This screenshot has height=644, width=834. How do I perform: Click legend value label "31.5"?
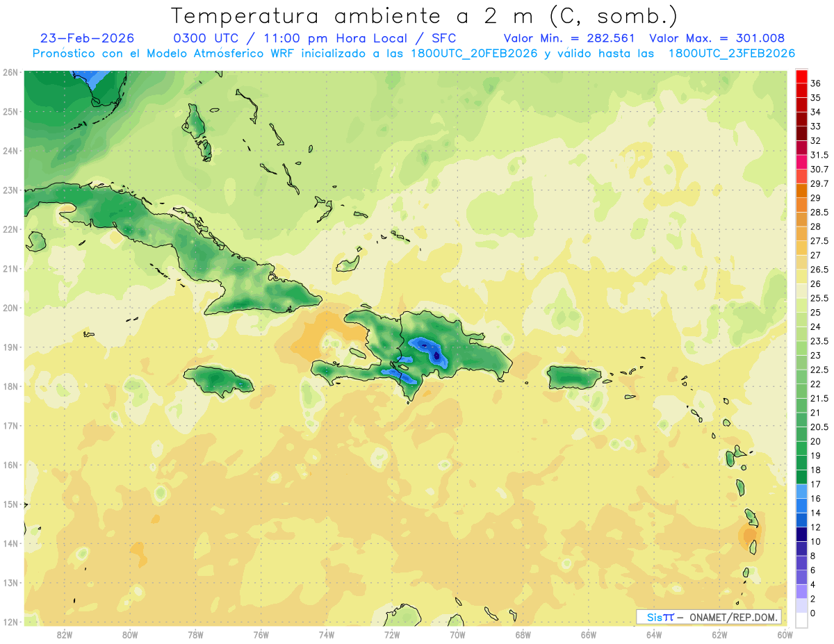tap(819, 155)
